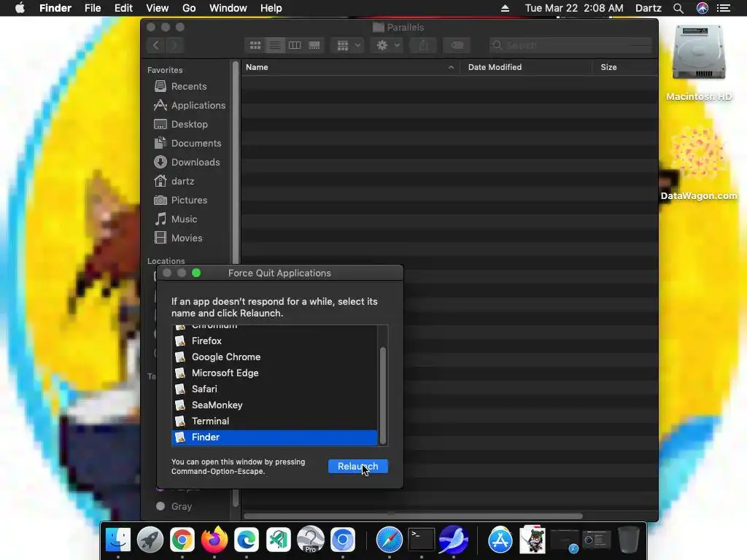Go back in the Finder window
This screenshot has width=747, height=560.
(x=156, y=45)
